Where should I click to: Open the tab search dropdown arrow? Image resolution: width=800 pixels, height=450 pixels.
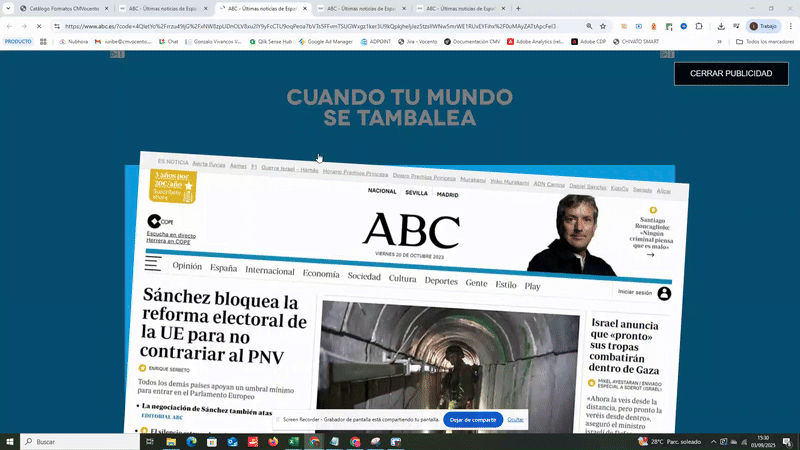[8, 9]
